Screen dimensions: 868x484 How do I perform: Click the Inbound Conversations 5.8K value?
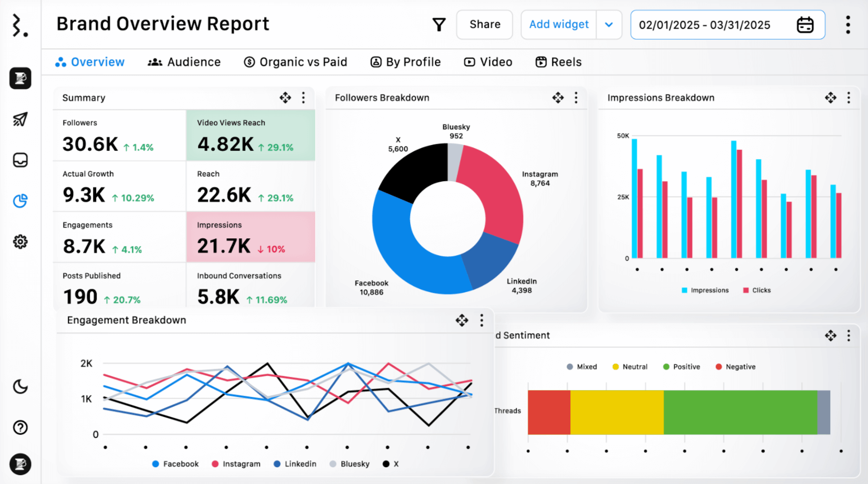pos(218,297)
